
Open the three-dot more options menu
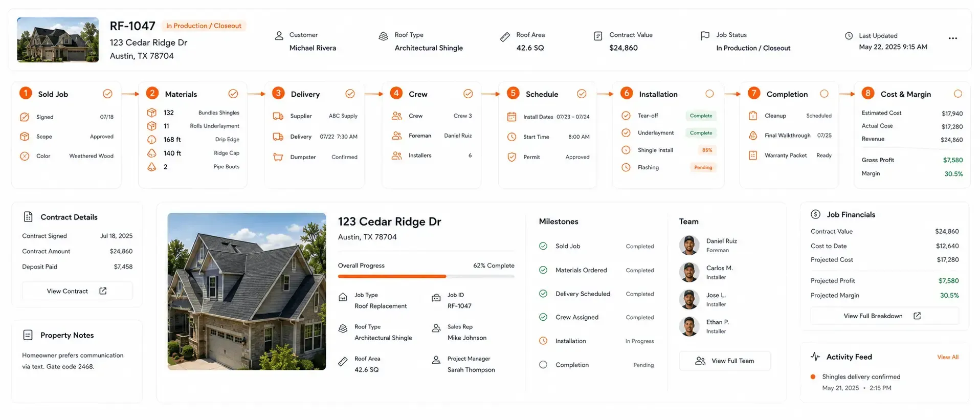point(952,38)
